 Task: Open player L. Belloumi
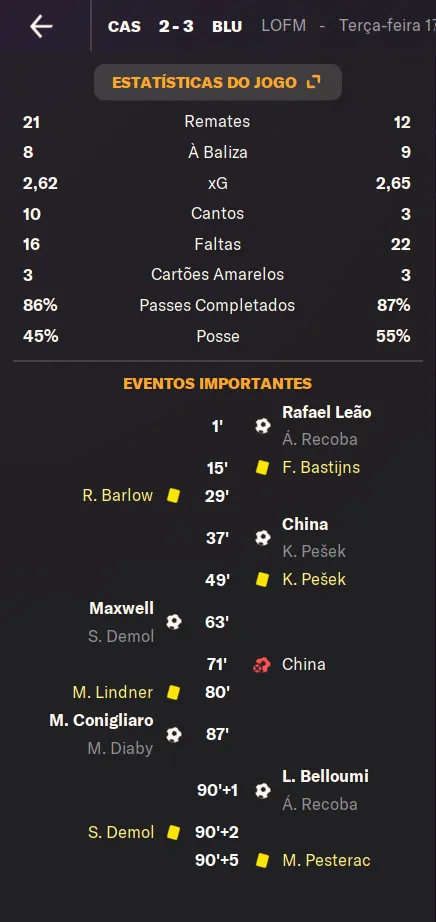click(325, 776)
